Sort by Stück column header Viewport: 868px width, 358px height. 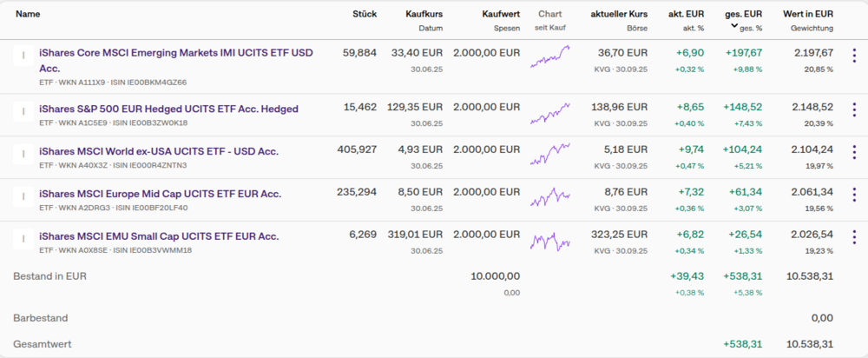[x=365, y=14]
